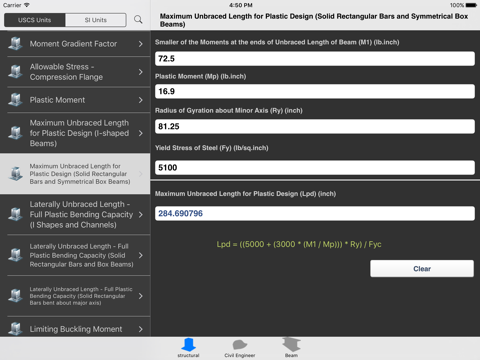The width and height of the screenshot is (480, 360).
Task: Tap chevron beside bars bent about major axis entry
Action: (141, 296)
